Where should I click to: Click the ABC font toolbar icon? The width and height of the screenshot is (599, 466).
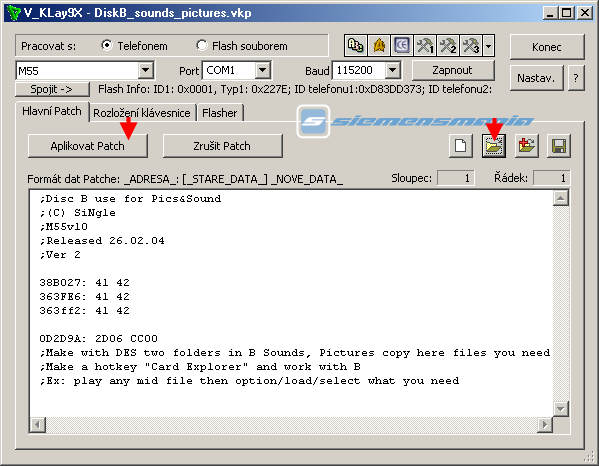coord(356,46)
